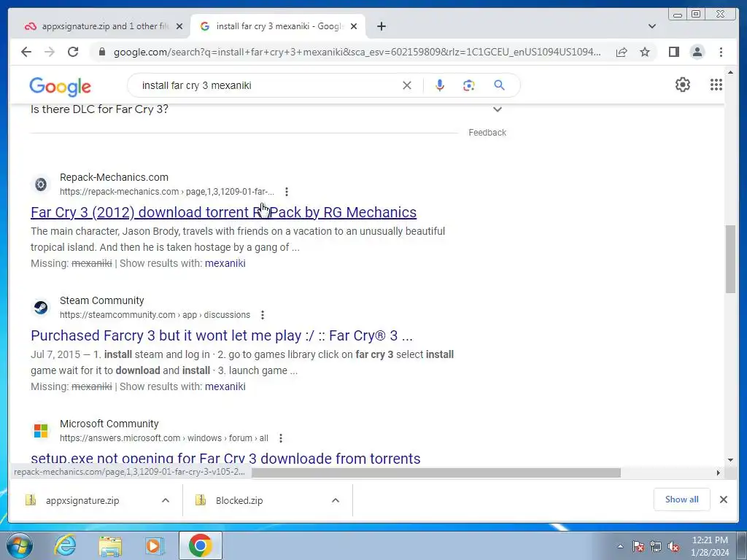Open Windows Explorer from taskbar
Image resolution: width=747 pixels, height=560 pixels.
coord(110,545)
